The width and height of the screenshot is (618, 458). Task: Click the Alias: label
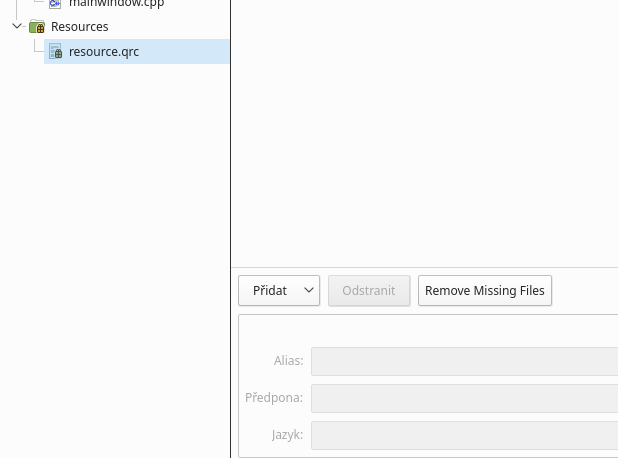point(289,361)
